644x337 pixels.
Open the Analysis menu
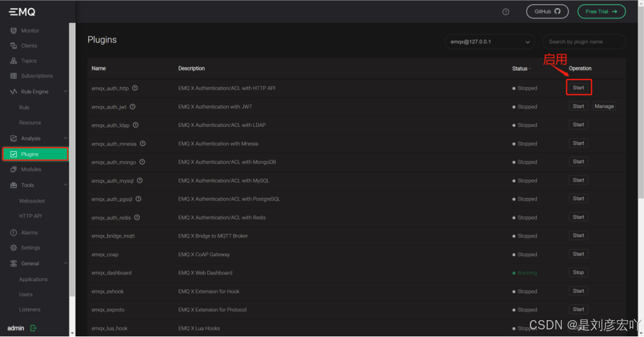[31, 139]
